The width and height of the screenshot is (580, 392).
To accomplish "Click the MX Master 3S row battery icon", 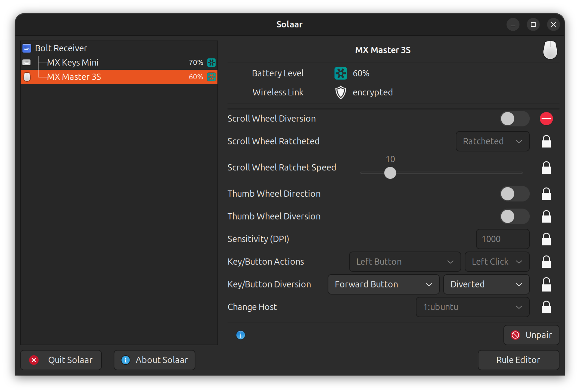I will [x=211, y=77].
